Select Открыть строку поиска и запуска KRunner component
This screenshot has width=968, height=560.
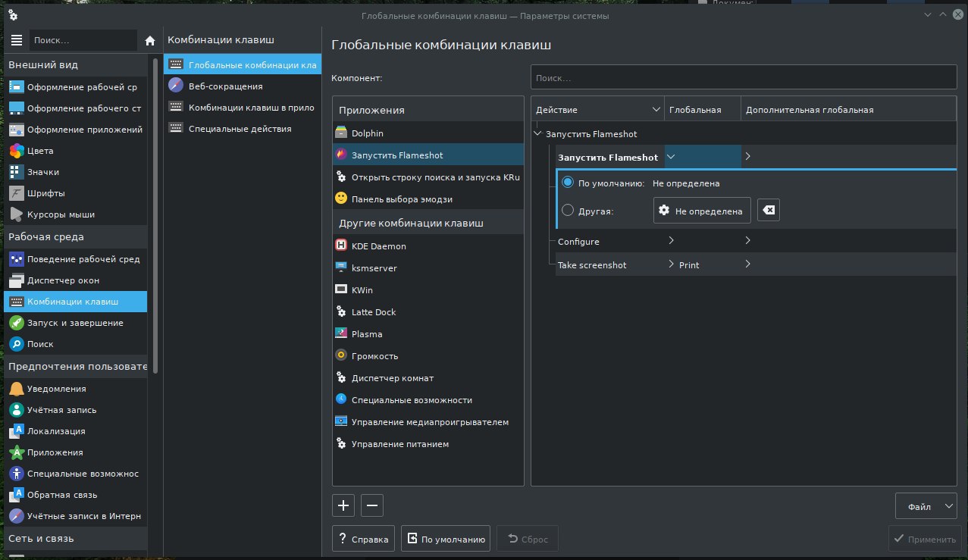428,177
